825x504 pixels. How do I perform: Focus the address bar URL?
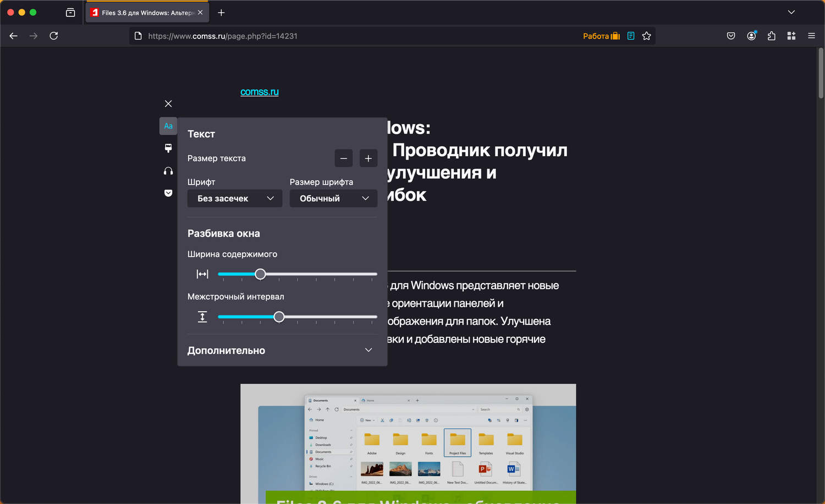[223, 36]
